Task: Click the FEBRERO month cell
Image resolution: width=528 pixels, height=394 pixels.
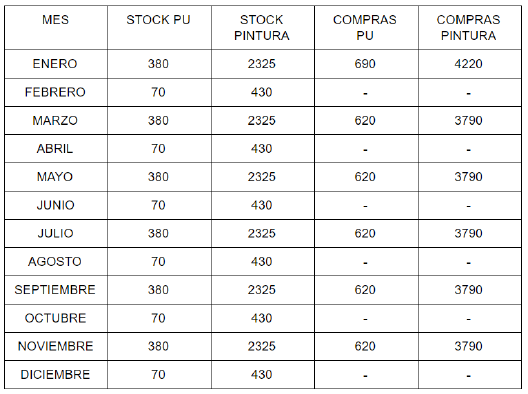Action: coord(55,92)
